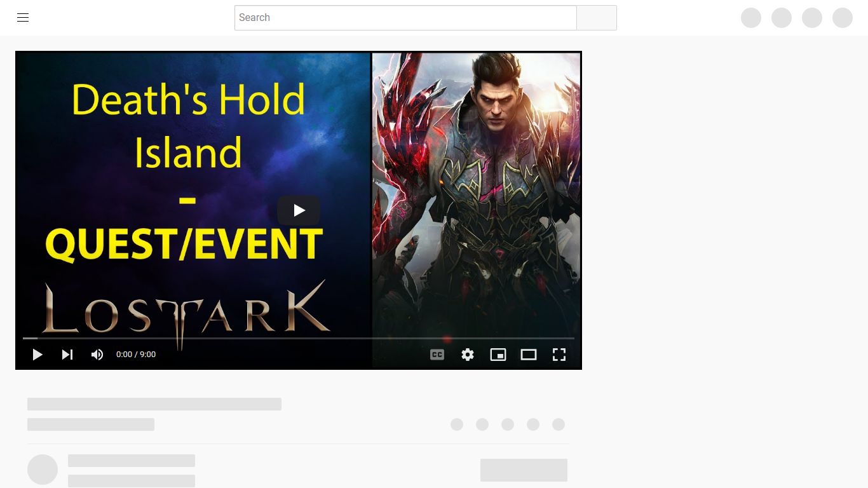Click the search submit button

(x=597, y=18)
